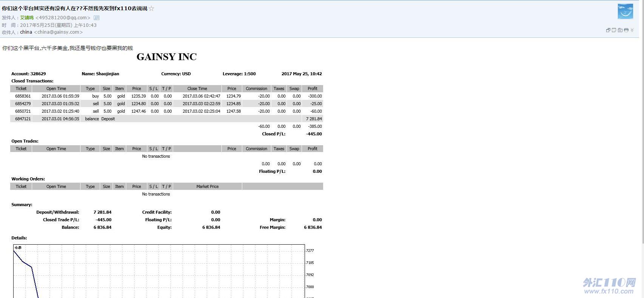Viewport: 644px width, 298px height.
Task: Click the buy type in ticket 6858361 row
Action: (x=96, y=96)
